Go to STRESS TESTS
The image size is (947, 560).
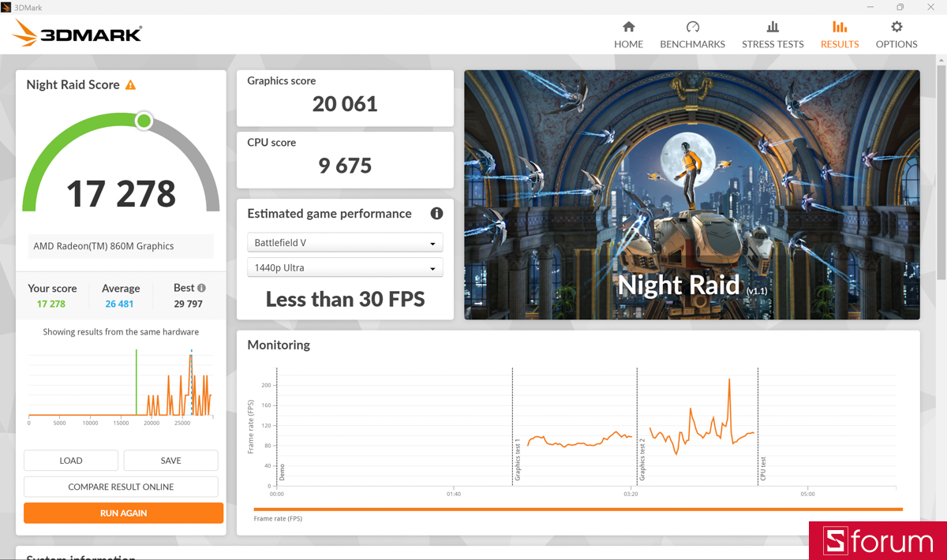[773, 34]
